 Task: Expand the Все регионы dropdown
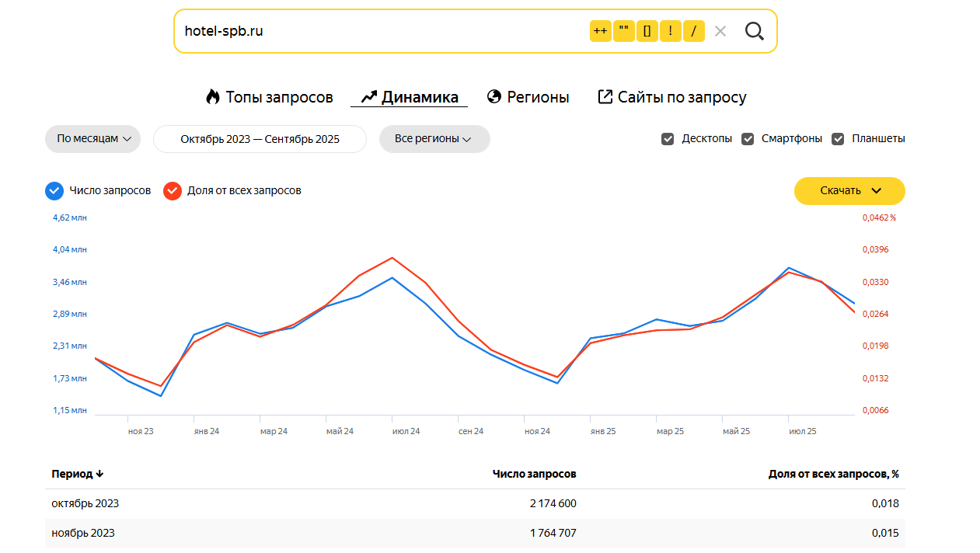(x=434, y=139)
